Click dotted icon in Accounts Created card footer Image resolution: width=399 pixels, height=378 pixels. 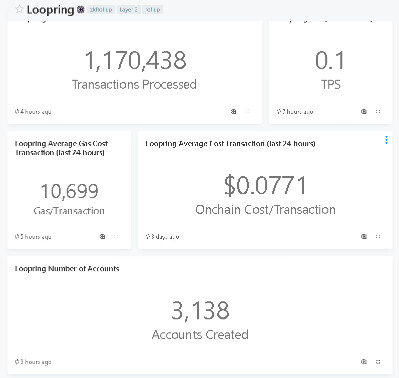[378, 362]
